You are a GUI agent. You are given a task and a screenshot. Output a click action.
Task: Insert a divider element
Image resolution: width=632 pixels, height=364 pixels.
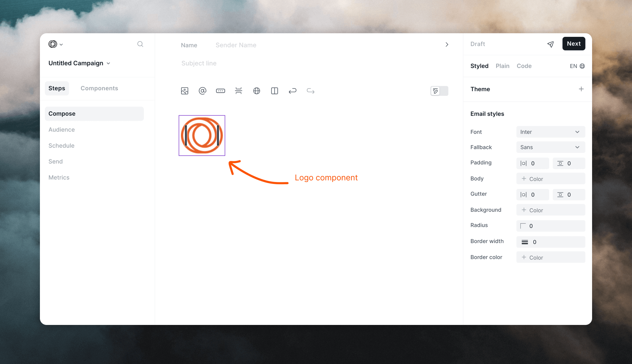pyautogui.click(x=238, y=91)
